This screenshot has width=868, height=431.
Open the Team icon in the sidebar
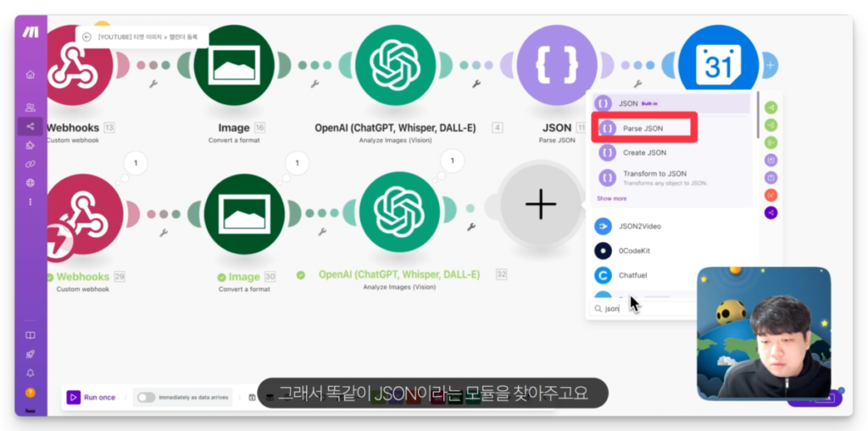[x=31, y=108]
